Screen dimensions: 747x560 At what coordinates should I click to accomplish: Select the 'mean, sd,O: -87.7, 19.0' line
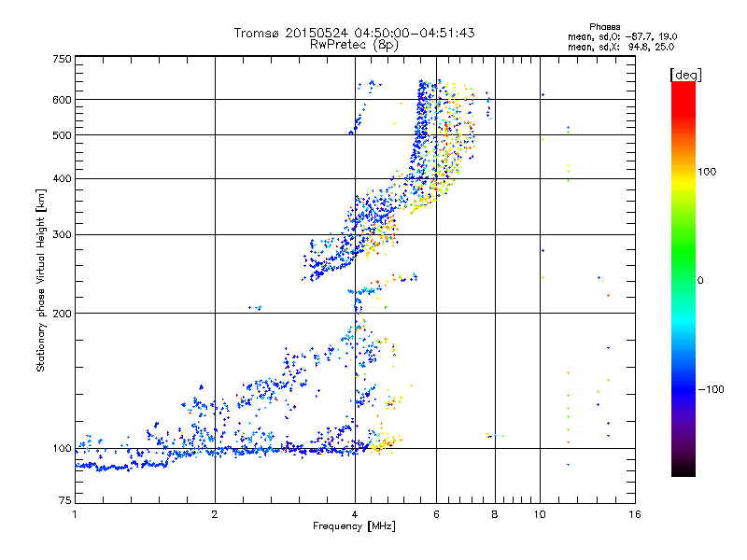pyautogui.click(x=622, y=36)
